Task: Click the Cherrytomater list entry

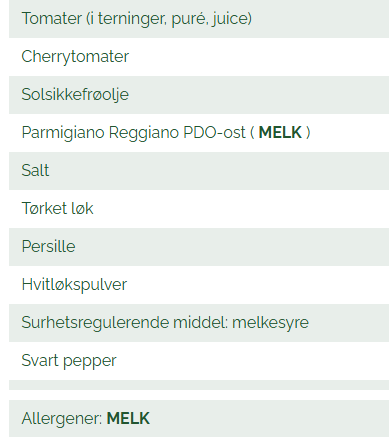Action: click(199, 57)
